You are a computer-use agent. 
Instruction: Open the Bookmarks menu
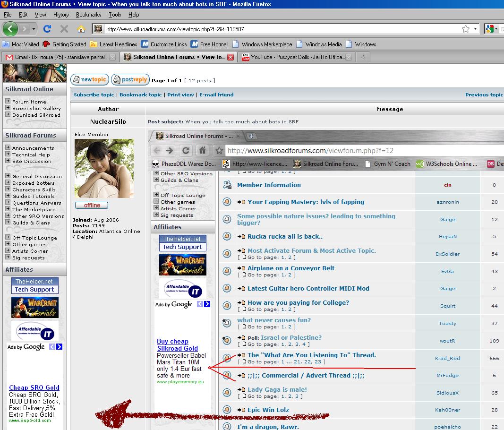[88, 15]
